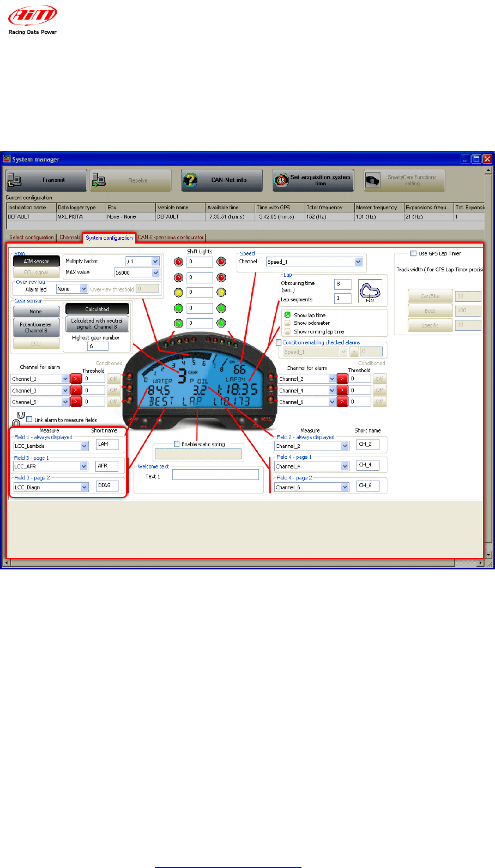The height and width of the screenshot is (868, 495).
Task: Click Welcome Text 1 field
Action: pos(215,475)
